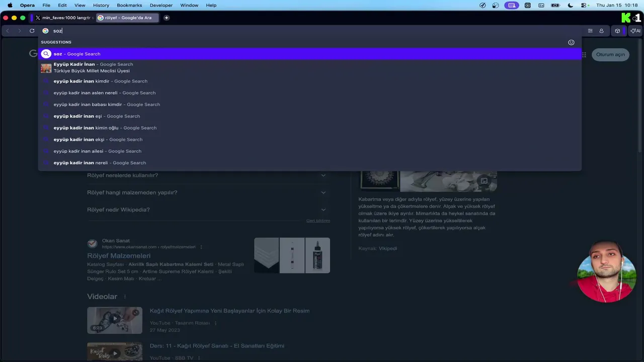This screenshot has width=644, height=362.
Task: Select 'eyyüp kadir inan babası kimdir' suggestion
Action: (310, 105)
